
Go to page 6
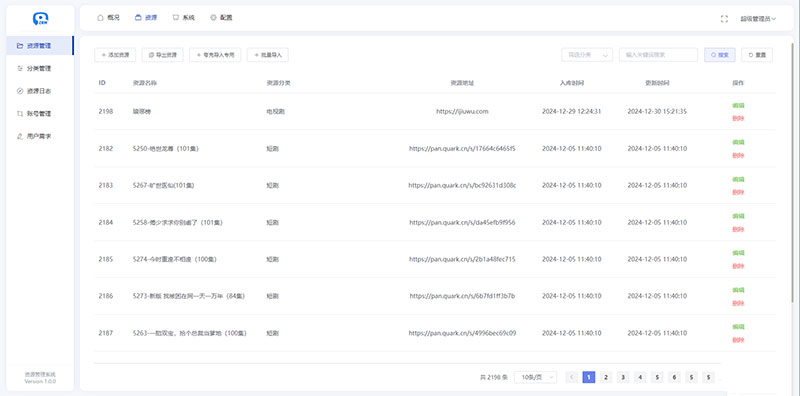[x=674, y=377]
